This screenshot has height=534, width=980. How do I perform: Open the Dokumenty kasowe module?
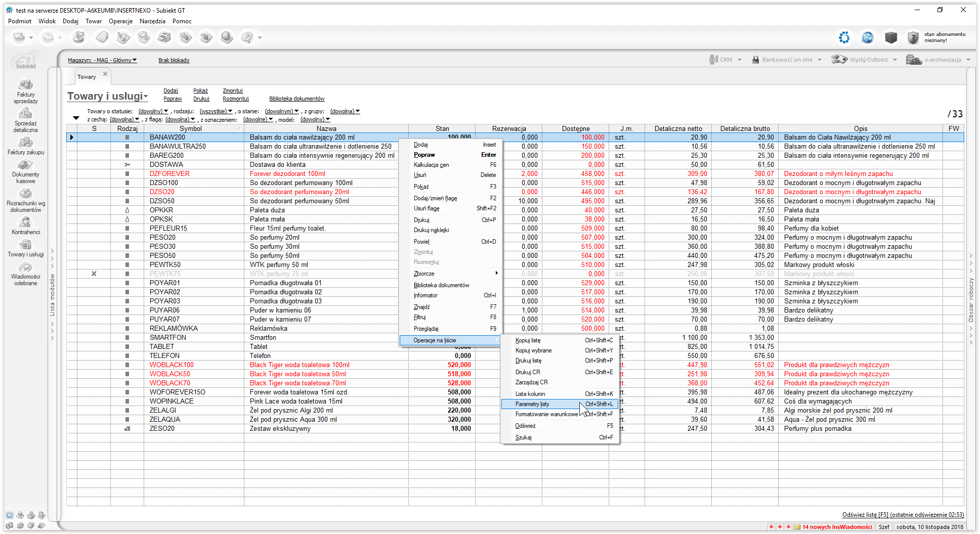pos(26,172)
